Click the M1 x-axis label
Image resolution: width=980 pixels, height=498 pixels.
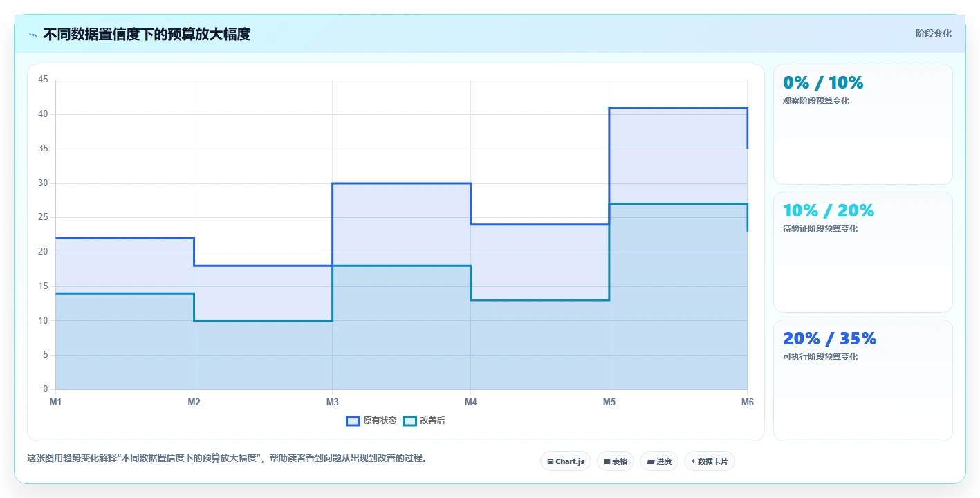[55, 402]
